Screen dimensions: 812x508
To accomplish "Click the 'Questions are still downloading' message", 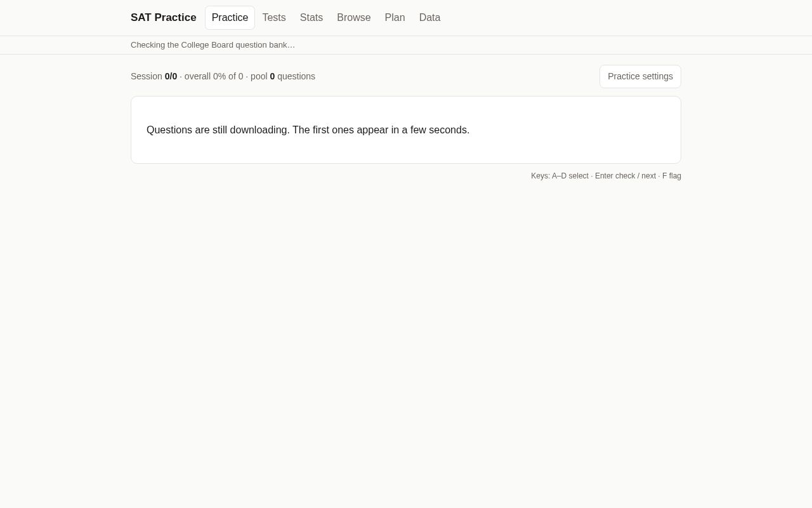I will coord(308,130).
